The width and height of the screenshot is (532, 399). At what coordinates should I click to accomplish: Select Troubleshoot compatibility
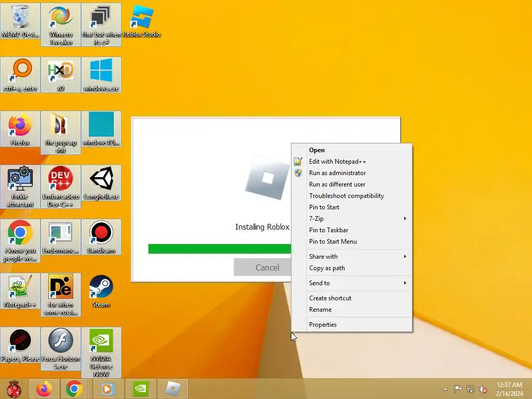(x=352, y=196)
